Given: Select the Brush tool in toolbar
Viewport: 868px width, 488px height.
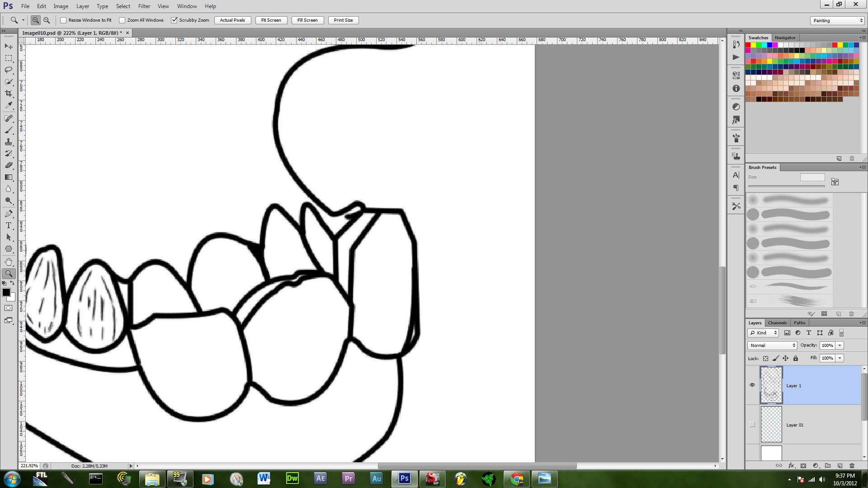Looking at the screenshot, I should coord(9,130).
